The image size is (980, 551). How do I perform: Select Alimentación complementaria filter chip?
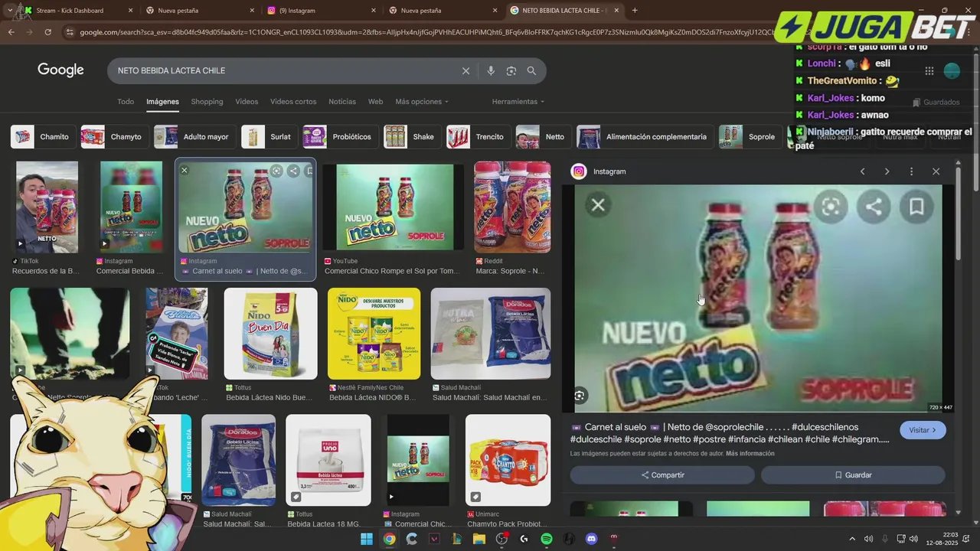(x=645, y=137)
